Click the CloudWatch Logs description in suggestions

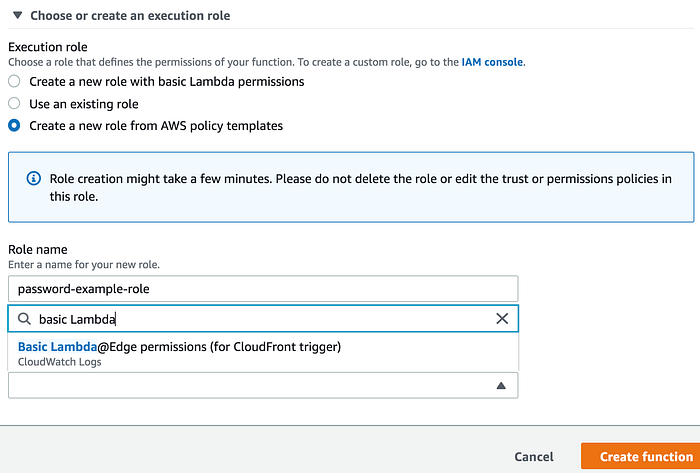click(x=59, y=362)
